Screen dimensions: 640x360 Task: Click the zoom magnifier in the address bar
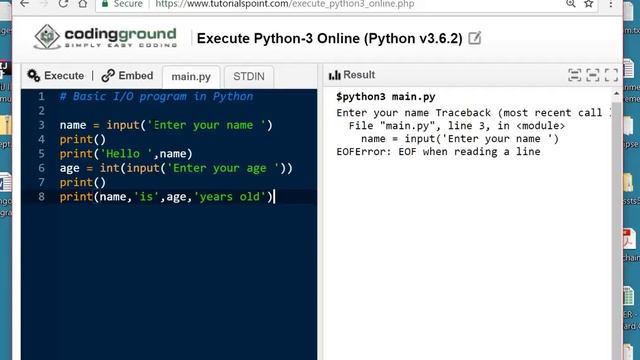[x=570, y=4]
